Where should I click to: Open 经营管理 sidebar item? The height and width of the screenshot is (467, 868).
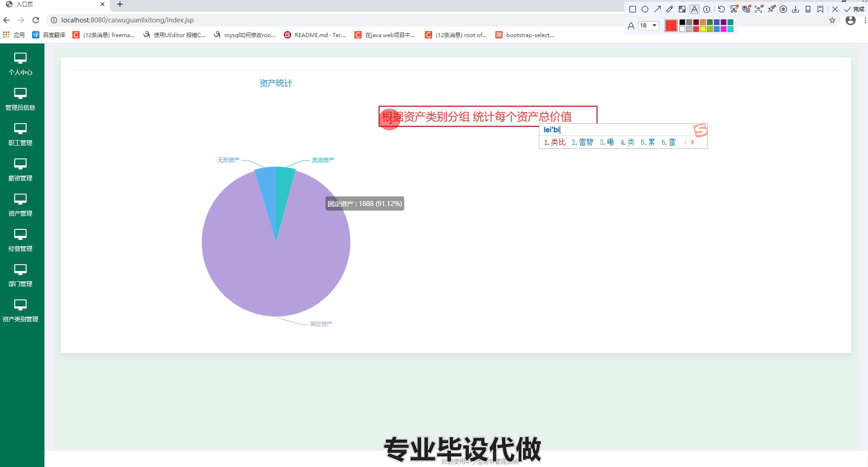(x=20, y=241)
